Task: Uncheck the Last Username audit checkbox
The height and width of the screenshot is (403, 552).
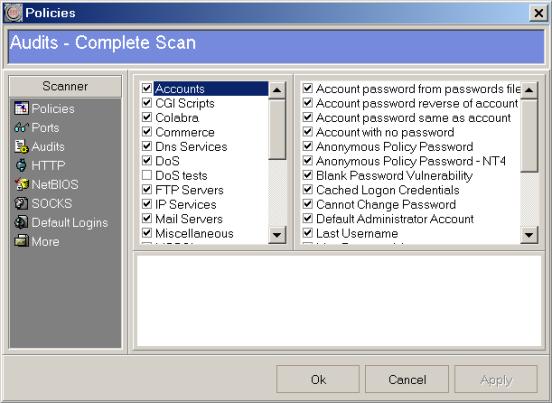Action: [x=308, y=233]
